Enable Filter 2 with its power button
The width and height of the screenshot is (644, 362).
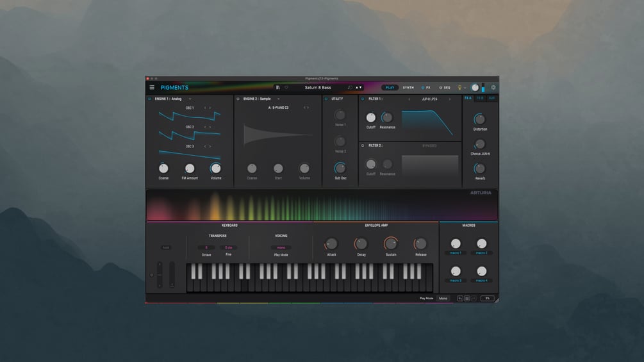coord(363,145)
